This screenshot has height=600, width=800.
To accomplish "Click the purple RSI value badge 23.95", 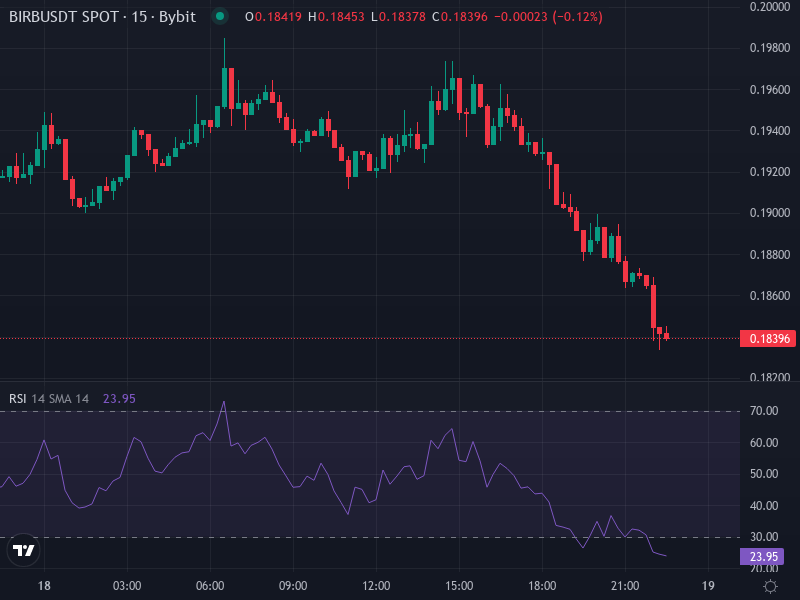I will (x=763, y=555).
